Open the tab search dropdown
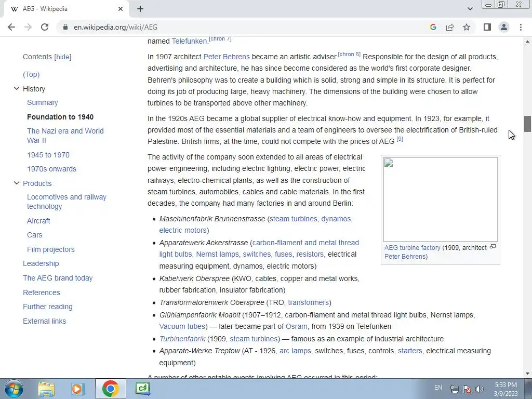The image size is (532, 399). [470, 9]
